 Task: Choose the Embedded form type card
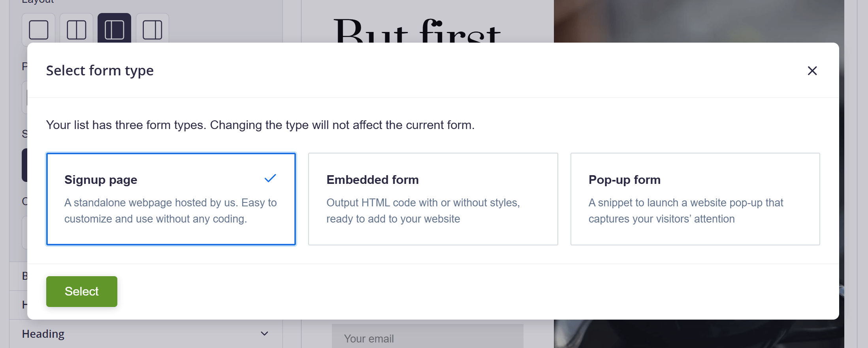click(433, 199)
